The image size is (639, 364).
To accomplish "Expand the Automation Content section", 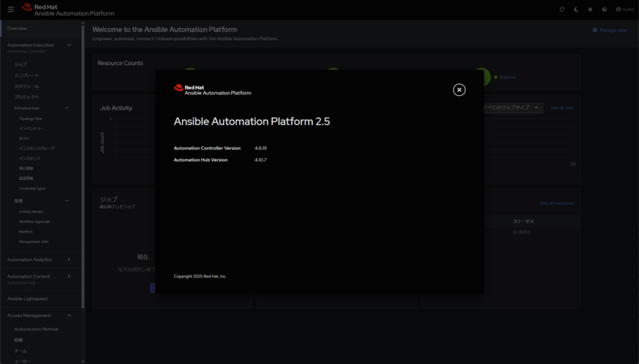I will [68, 276].
